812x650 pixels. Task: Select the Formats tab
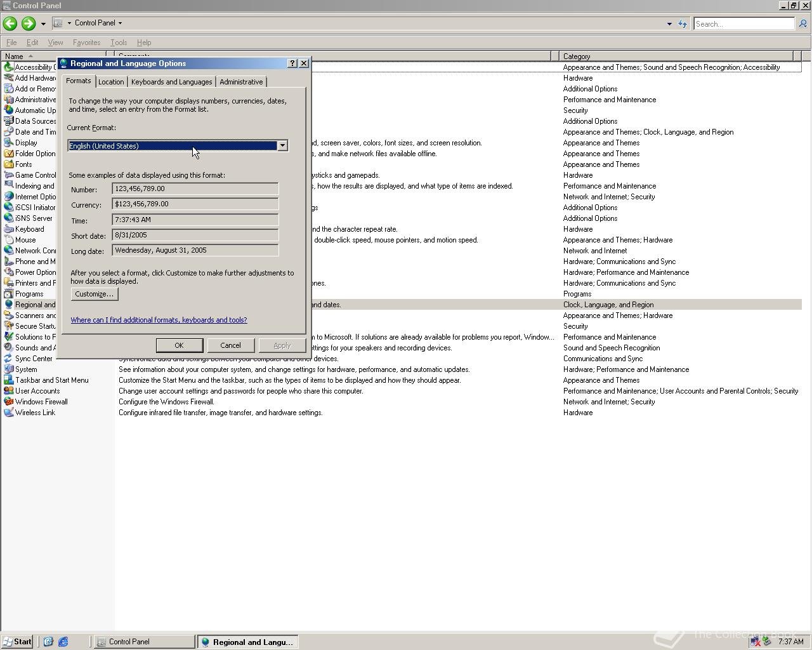tap(79, 81)
